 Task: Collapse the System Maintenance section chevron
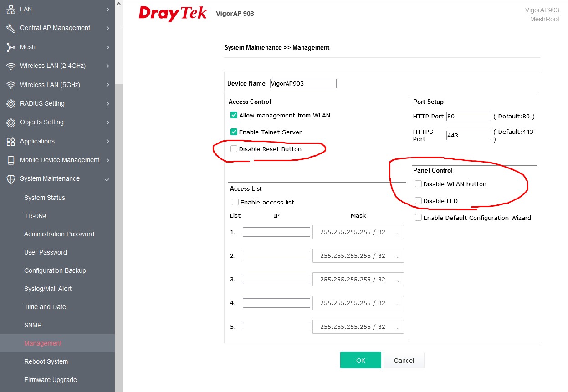(107, 179)
